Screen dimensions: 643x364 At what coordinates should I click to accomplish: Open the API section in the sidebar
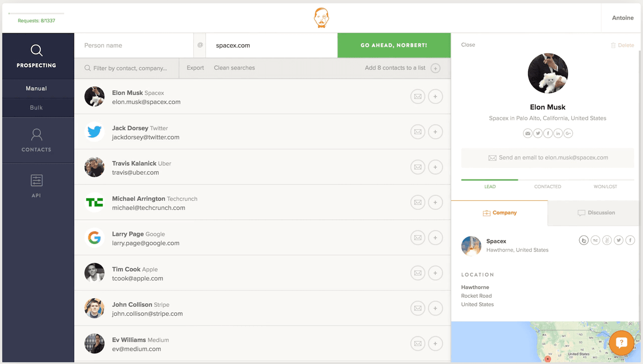click(36, 185)
